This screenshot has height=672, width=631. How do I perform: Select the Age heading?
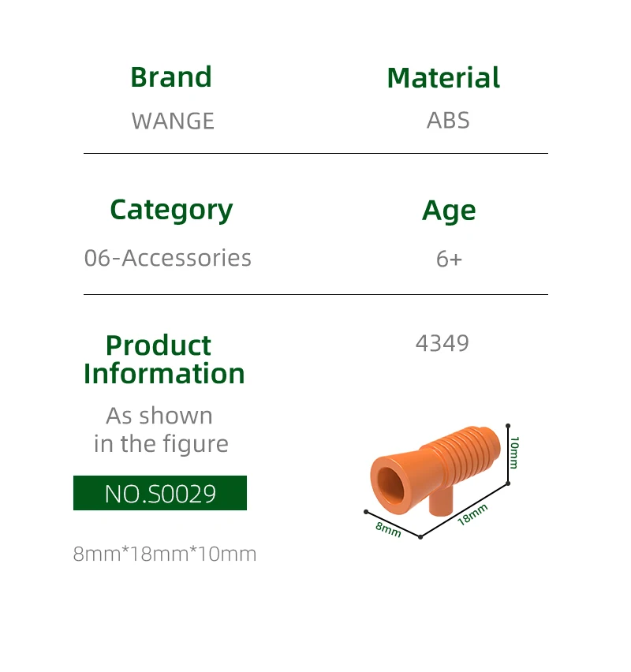(x=449, y=211)
